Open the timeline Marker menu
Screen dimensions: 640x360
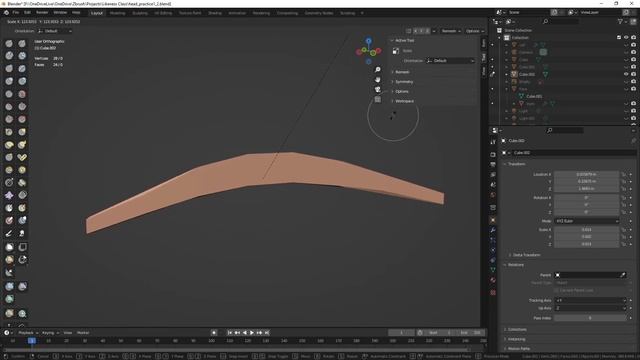click(x=83, y=333)
